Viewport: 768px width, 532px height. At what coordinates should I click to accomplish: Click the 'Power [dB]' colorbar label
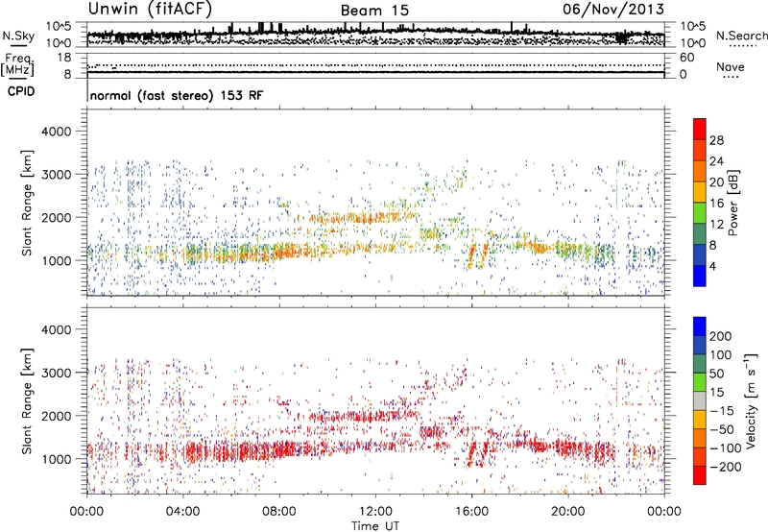(732, 203)
